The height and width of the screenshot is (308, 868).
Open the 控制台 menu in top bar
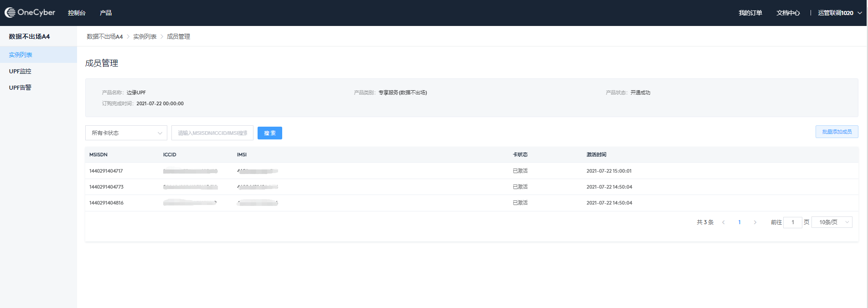77,13
